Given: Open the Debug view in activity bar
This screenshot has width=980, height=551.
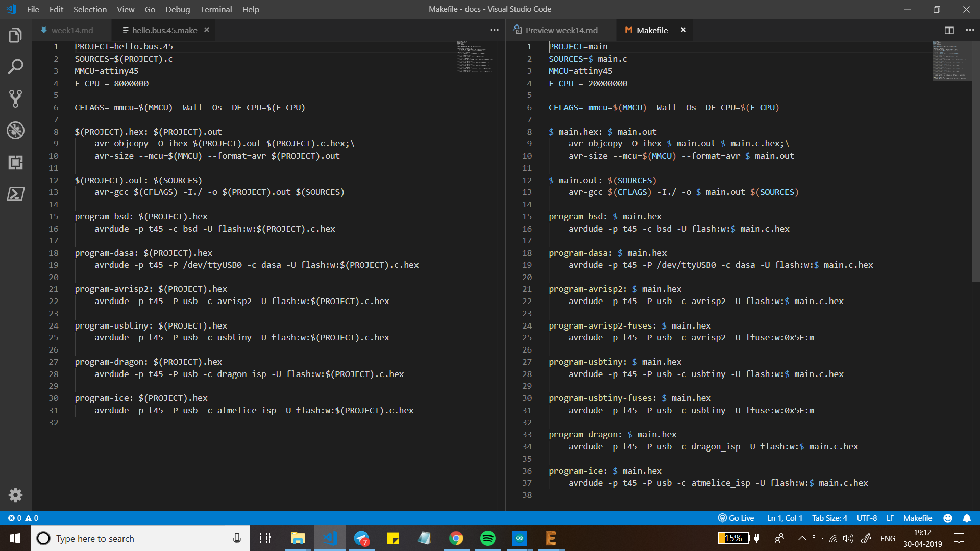Looking at the screenshot, I should [15, 131].
